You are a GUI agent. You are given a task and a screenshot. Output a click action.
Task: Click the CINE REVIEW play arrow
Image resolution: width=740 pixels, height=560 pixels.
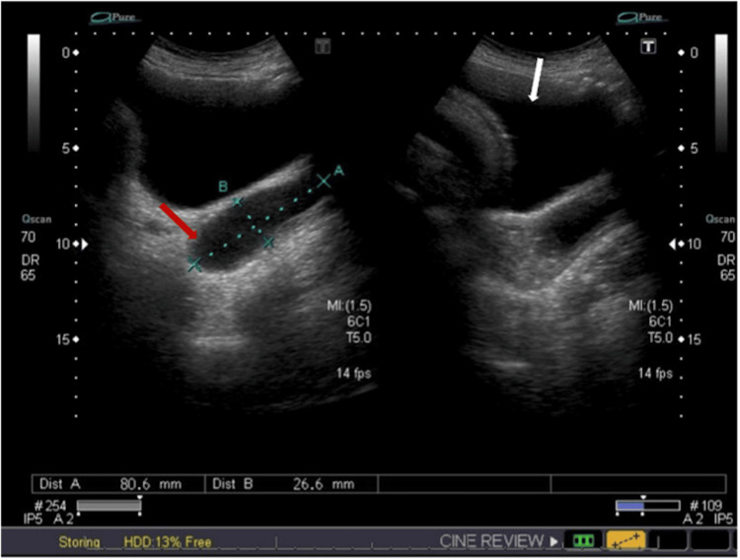[554, 541]
